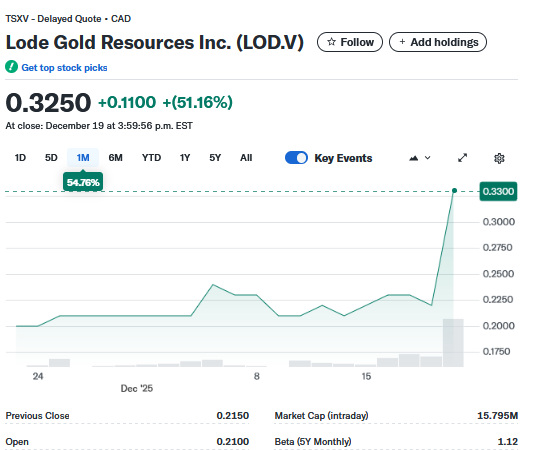Open the chart type dropdown
The image size is (536, 450).
pos(420,158)
